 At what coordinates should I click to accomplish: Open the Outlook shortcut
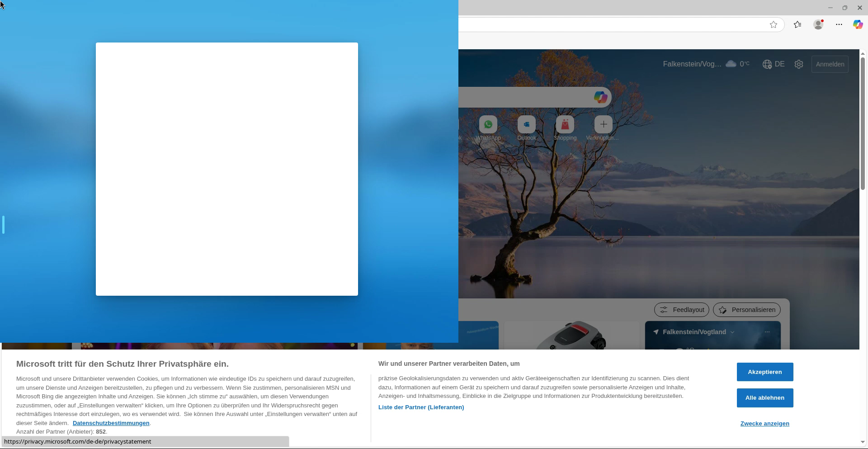[x=527, y=125]
